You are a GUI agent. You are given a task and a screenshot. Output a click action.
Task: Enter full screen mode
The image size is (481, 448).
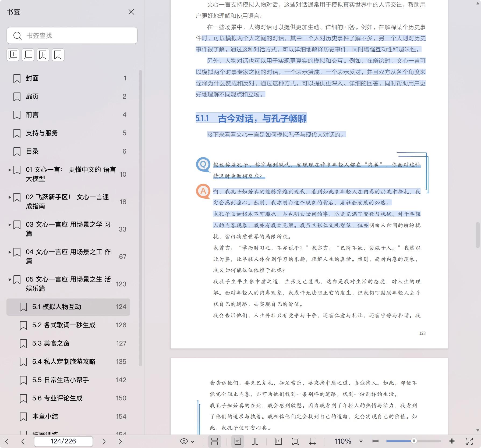pyautogui.click(x=469, y=441)
